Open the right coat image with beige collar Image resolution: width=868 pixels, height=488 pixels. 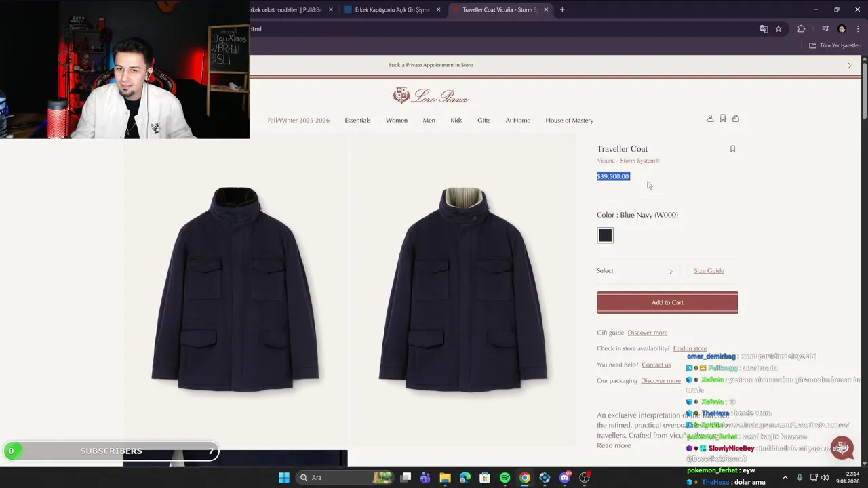[x=463, y=290]
